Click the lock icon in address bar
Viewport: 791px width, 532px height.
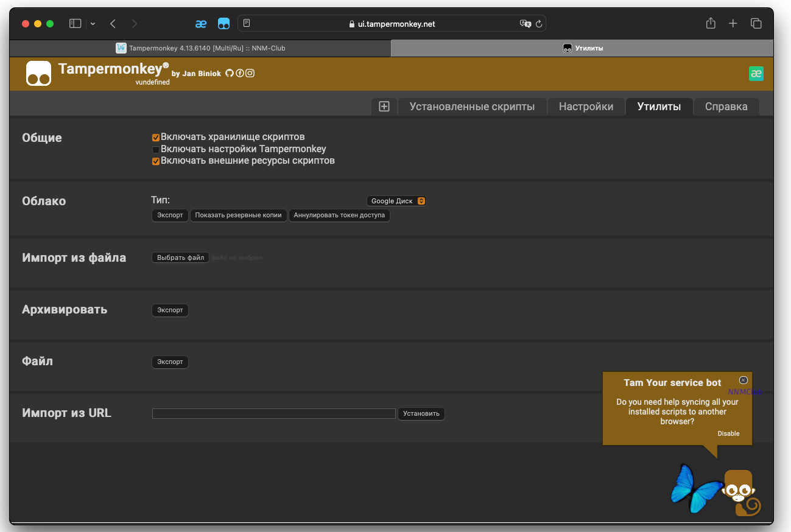coord(351,24)
